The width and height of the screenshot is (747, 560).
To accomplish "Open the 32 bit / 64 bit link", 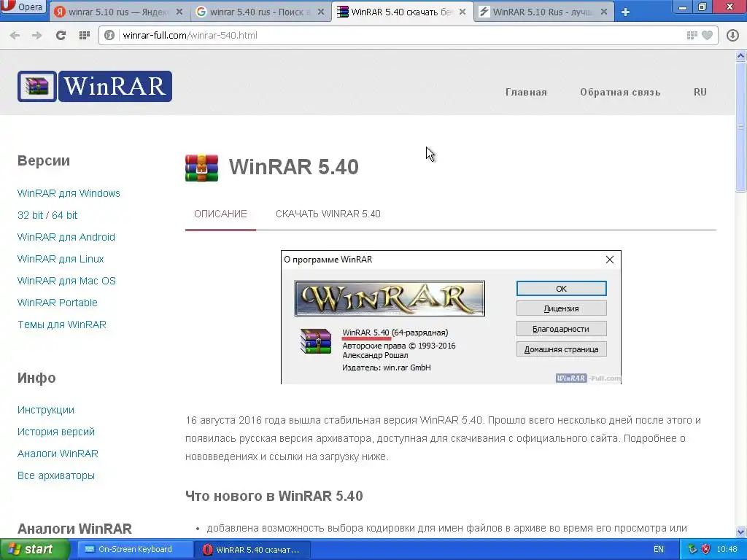I will coord(47,215).
